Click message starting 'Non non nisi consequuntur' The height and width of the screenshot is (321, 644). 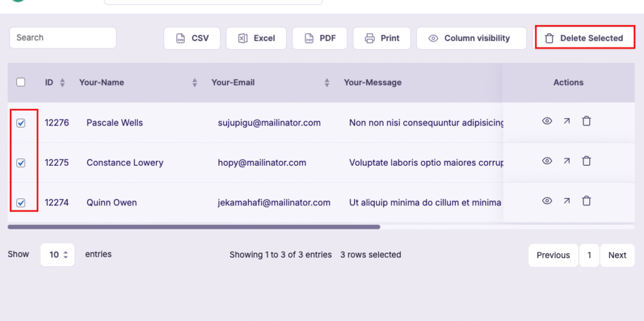coord(426,122)
